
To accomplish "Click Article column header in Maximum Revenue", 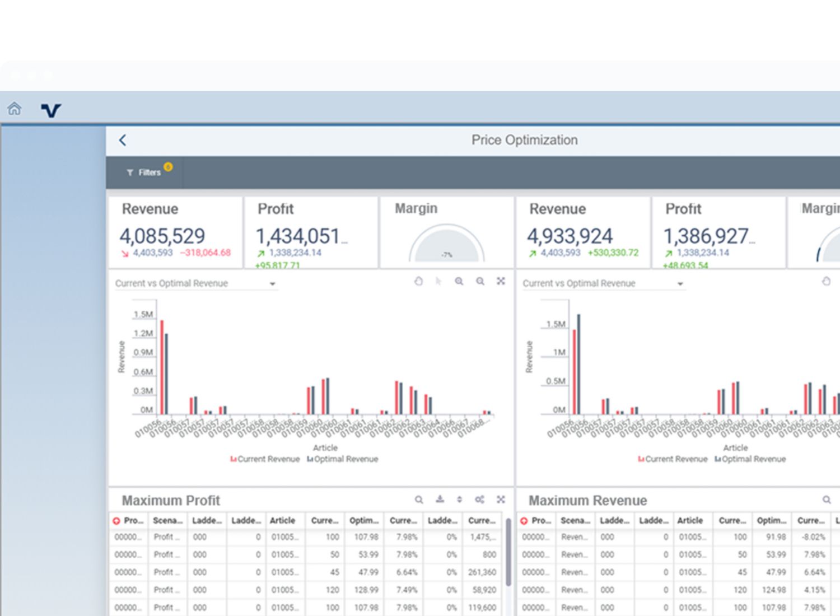I will [x=690, y=520].
